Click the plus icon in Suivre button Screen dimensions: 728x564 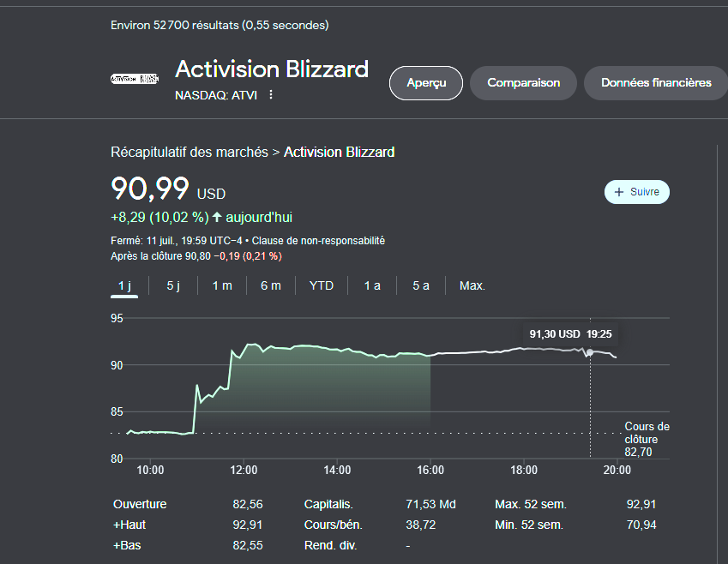619,192
